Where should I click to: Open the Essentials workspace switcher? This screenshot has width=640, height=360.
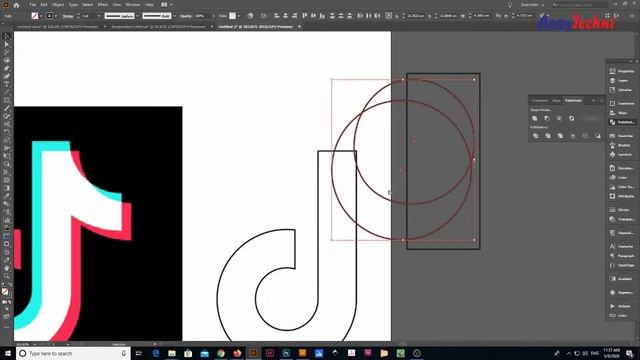(x=532, y=4)
